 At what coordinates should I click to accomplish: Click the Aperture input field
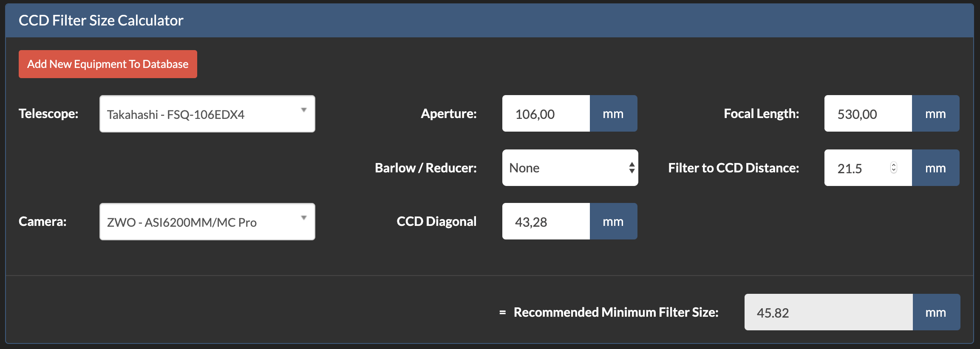tap(546, 114)
